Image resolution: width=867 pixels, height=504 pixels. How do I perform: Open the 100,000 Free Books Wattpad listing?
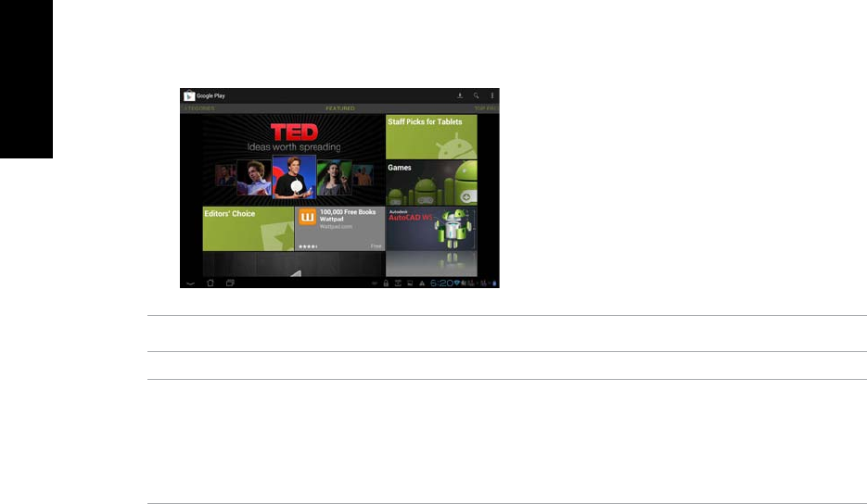pos(340,229)
